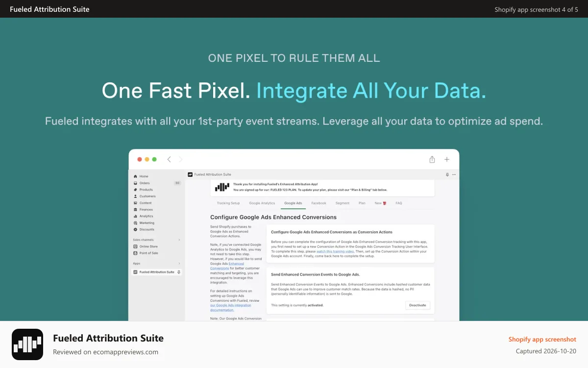Click 'Reviewed on ecomappreviews.com' text

pyautogui.click(x=106, y=352)
